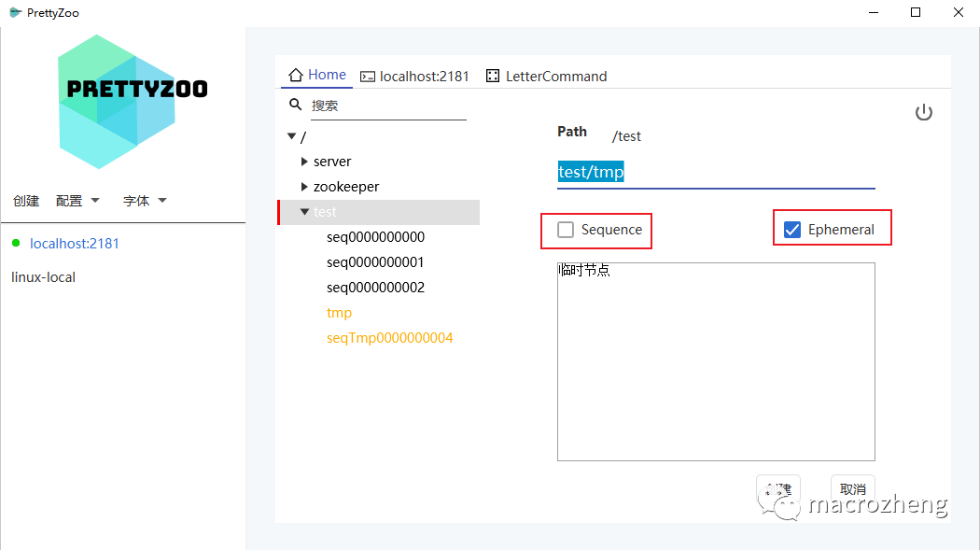Expand the zookeeper tree node
Image resolution: width=980 pixels, height=550 pixels.
304,187
